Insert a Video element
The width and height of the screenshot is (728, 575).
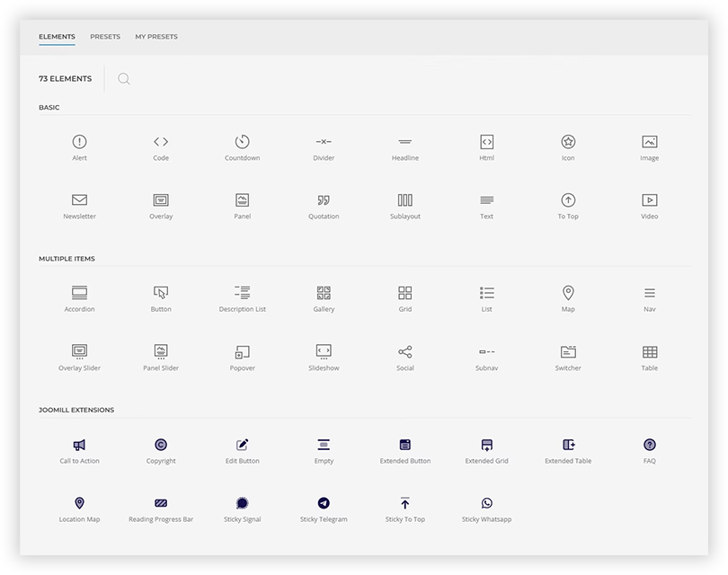coord(650,207)
